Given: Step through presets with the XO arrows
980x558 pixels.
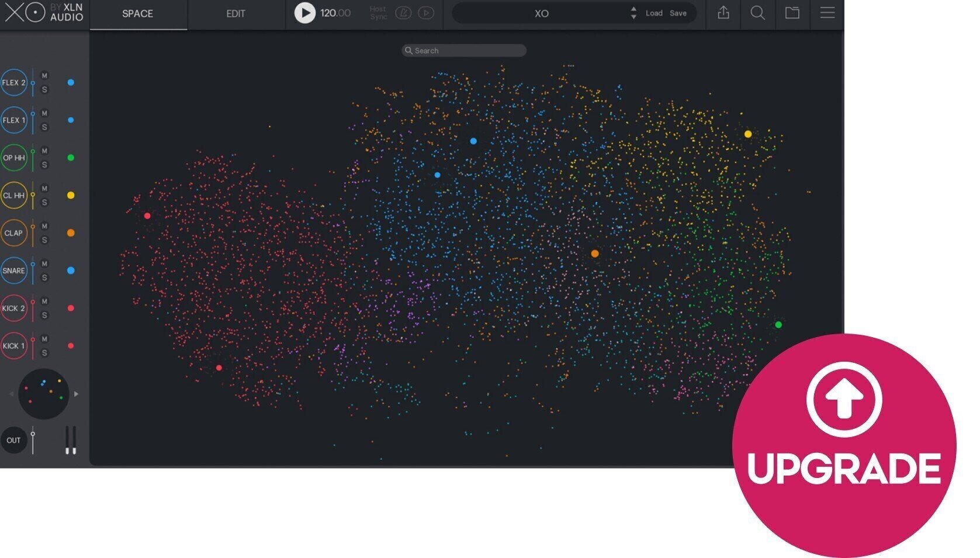Looking at the screenshot, I should click(x=633, y=13).
